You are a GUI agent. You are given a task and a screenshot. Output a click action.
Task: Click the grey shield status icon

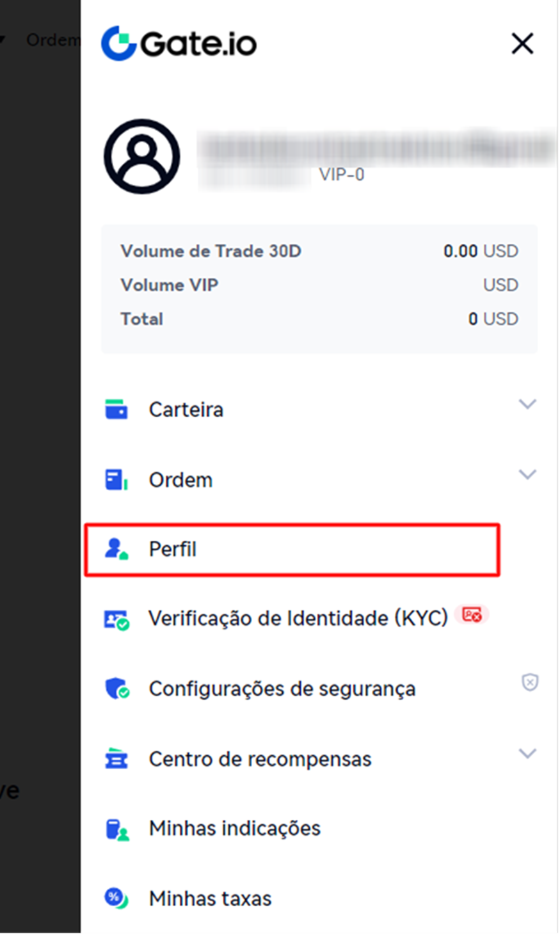530,682
